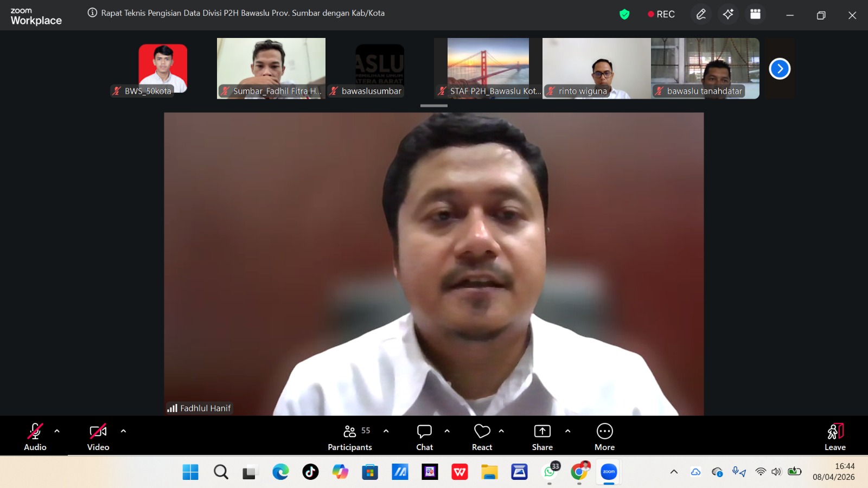Screen dimensions: 868x488
Task: Open the Zoom annotation pencil tool
Action: coord(701,14)
